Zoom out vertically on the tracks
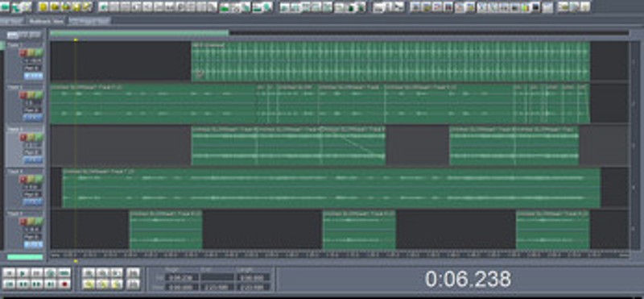The width and height of the screenshot is (644, 299). [132, 284]
